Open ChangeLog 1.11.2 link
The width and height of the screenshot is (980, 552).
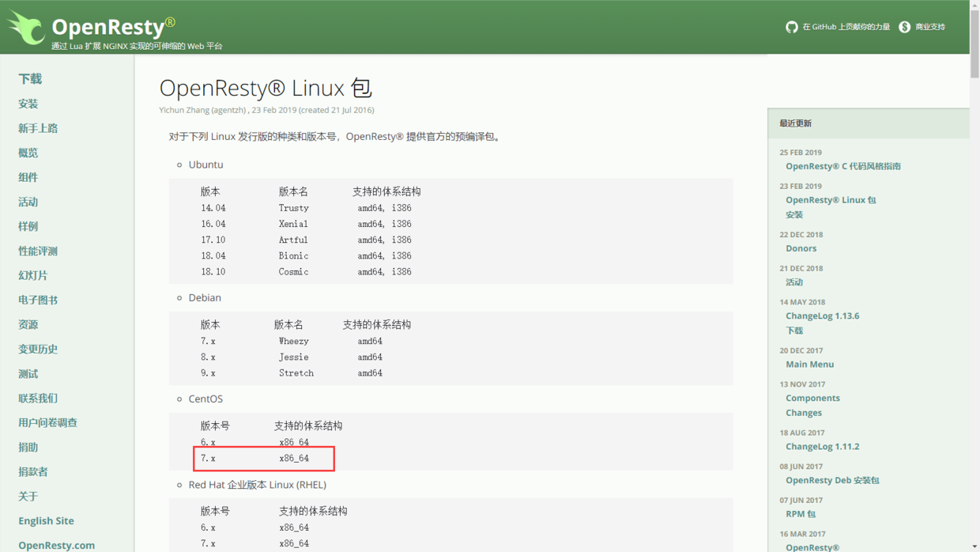pos(822,446)
